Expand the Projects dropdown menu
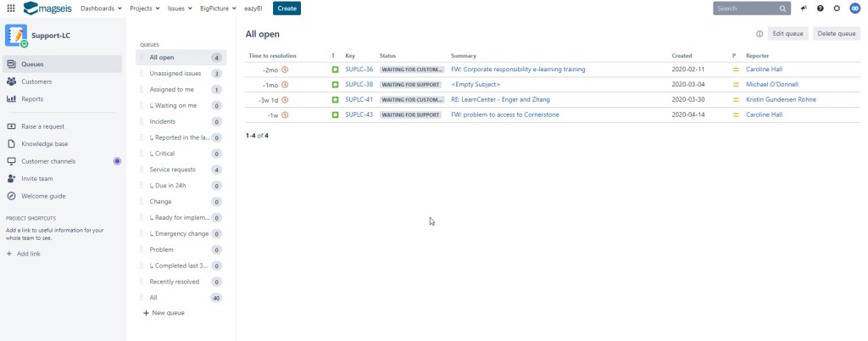The image size is (868, 341). (146, 8)
